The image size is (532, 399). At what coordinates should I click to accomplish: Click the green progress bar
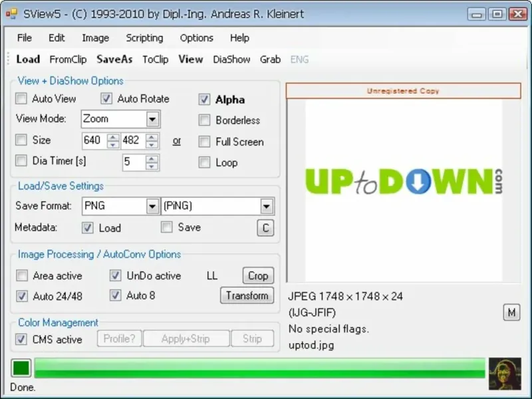[x=259, y=368]
